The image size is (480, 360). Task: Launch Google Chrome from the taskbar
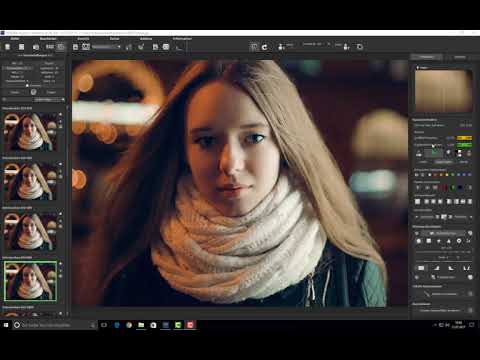tap(129, 325)
